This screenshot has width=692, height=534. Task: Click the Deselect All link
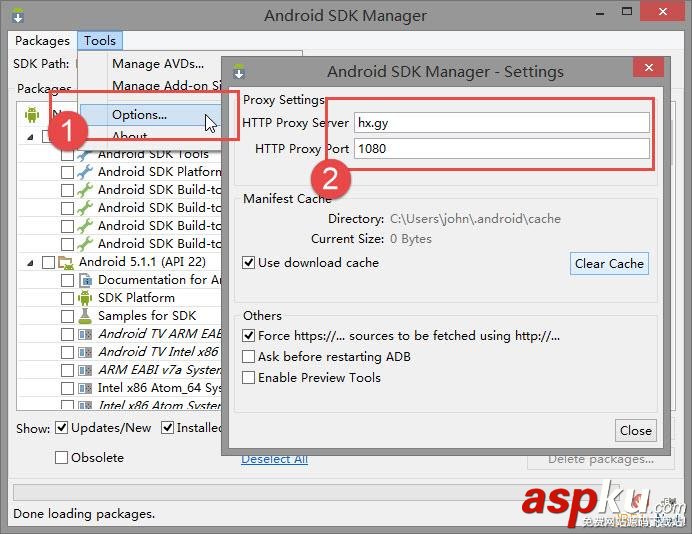275,459
